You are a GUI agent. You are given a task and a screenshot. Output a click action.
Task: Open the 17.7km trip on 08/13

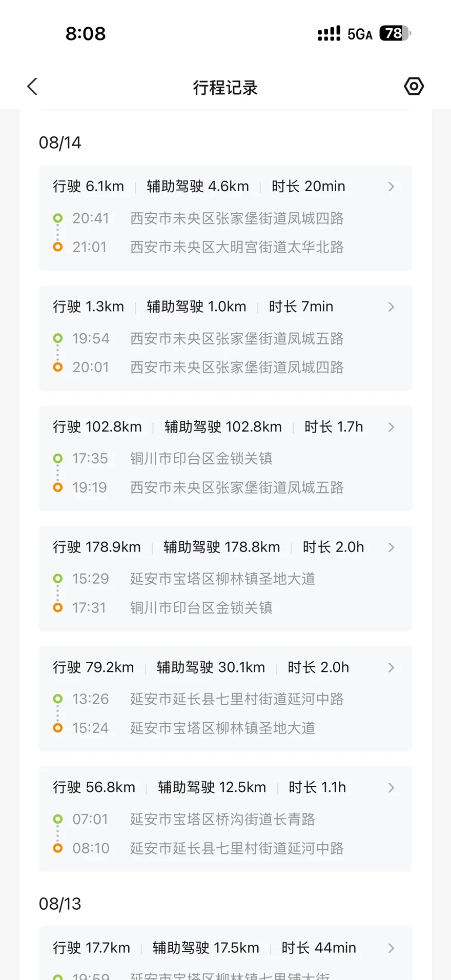[225, 953]
